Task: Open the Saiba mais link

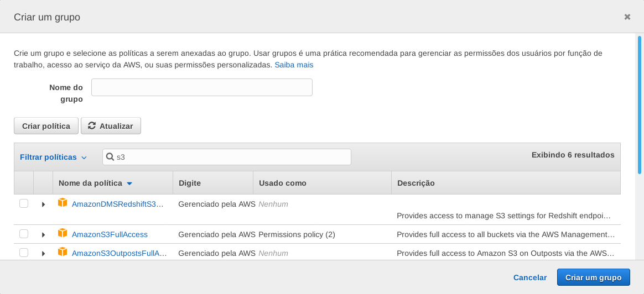Action: pyautogui.click(x=294, y=65)
